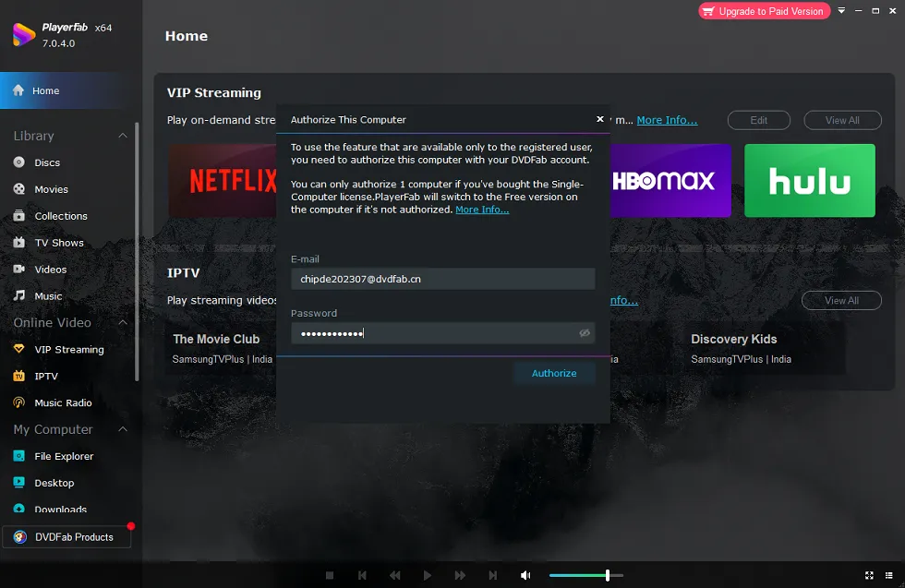Open the playlist icon in bottom bar
Screen dimensions: 905x588
(888, 575)
